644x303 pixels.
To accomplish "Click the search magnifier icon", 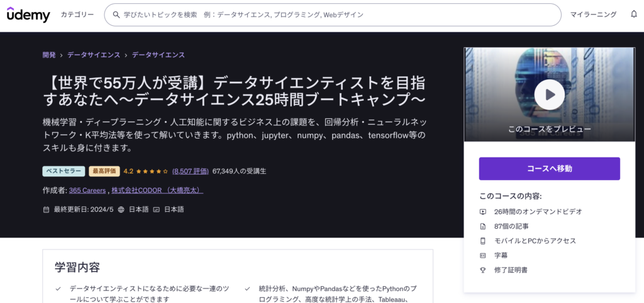I will pyautogui.click(x=116, y=14).
